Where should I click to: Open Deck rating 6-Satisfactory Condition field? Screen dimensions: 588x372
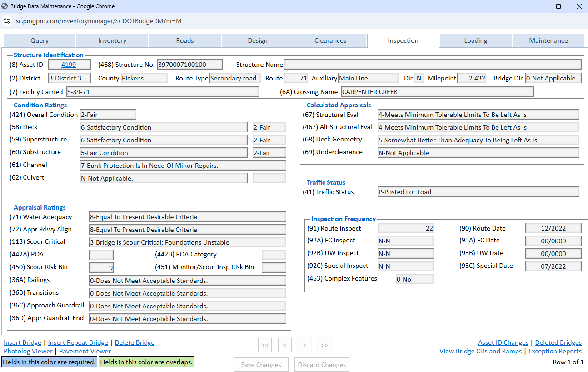pyautogui.click(x=164, y=127)
